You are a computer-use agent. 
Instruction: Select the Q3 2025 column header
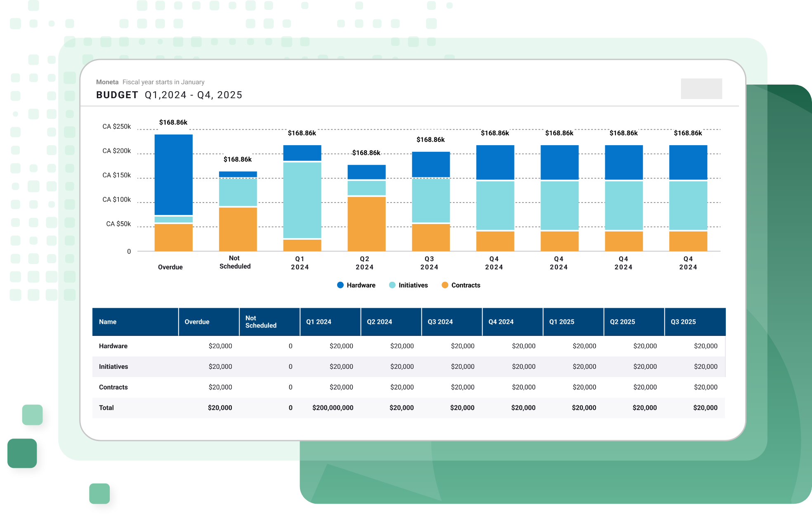tap(683, 322)
